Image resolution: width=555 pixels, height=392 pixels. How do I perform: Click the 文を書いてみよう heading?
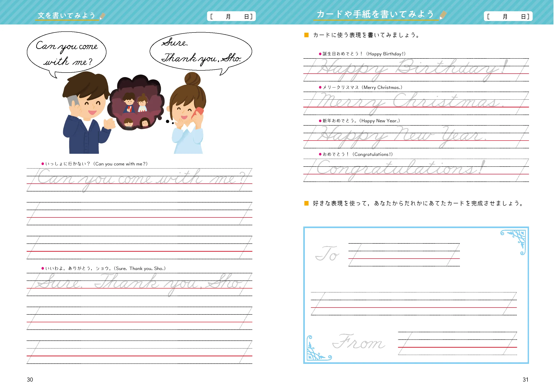[67, 15]
